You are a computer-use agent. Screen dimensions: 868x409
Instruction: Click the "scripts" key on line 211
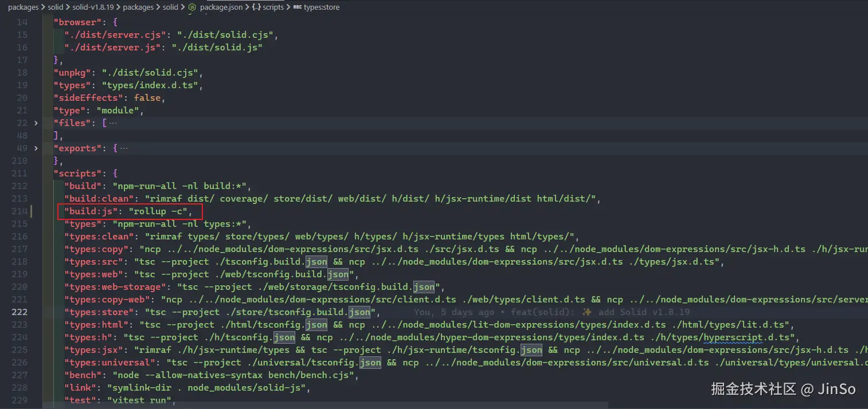click(x=78, y=174)
